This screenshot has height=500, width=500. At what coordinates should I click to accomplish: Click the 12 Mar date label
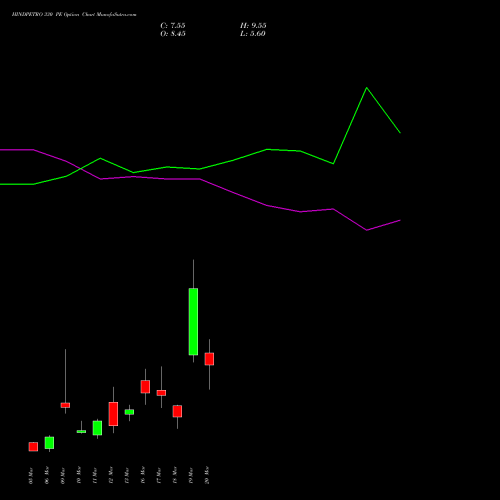click(111, 475)
